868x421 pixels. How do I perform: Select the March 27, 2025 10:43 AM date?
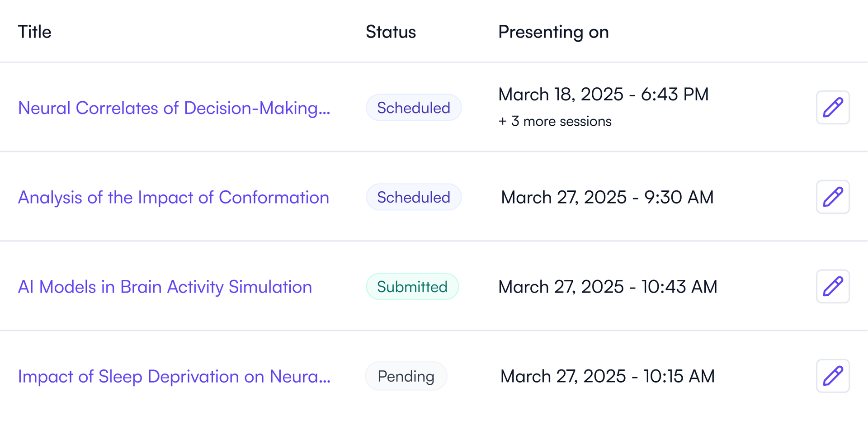[608, 287]
